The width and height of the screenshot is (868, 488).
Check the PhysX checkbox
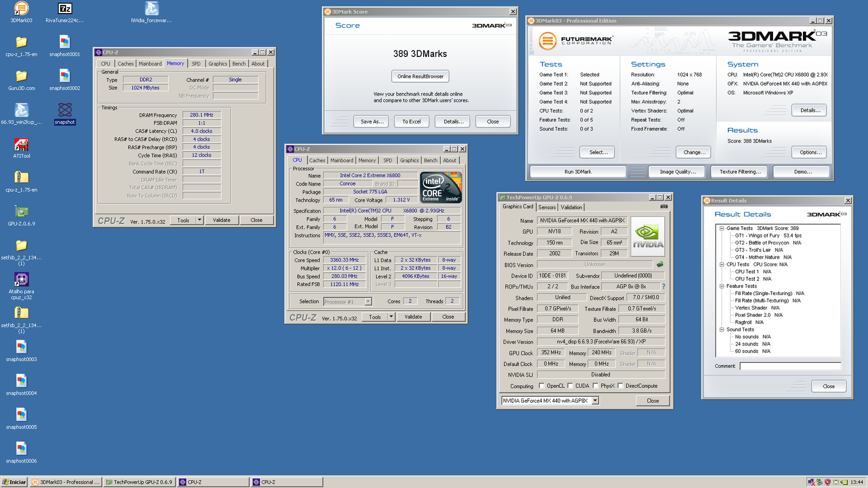tap(595, 386)
